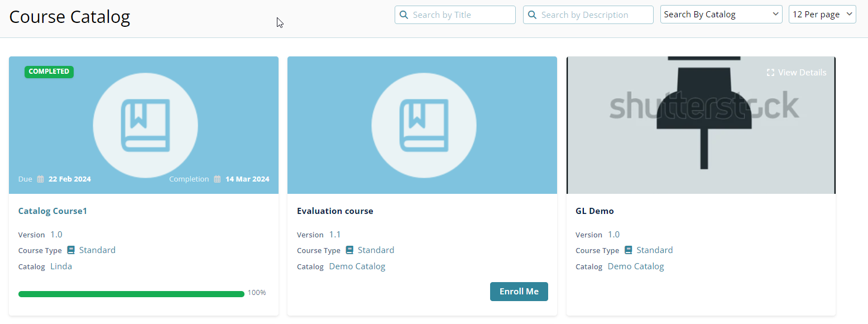Click the green COMPLETED status badge
Screen dimensions: 868x324
click(49, 72)
